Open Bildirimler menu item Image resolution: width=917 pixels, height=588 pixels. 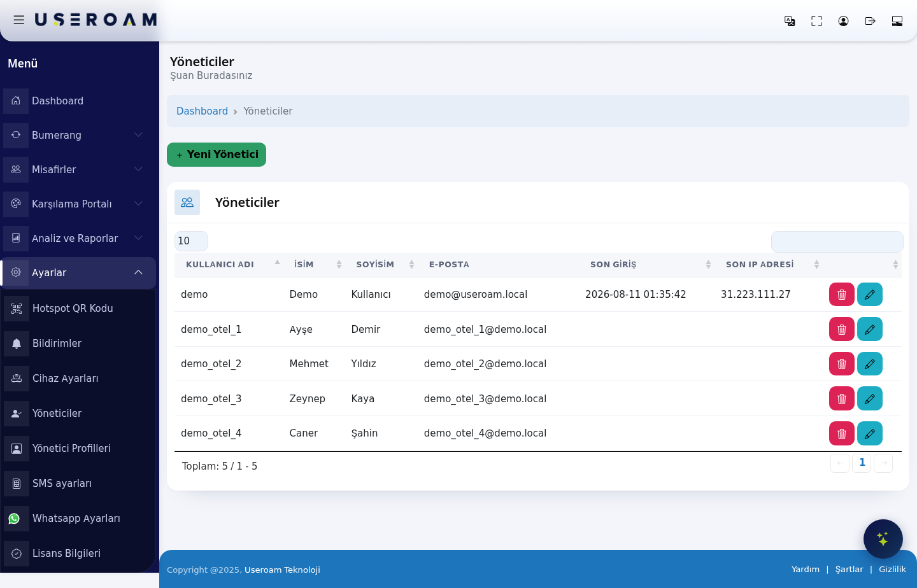[x=79, y=344]
